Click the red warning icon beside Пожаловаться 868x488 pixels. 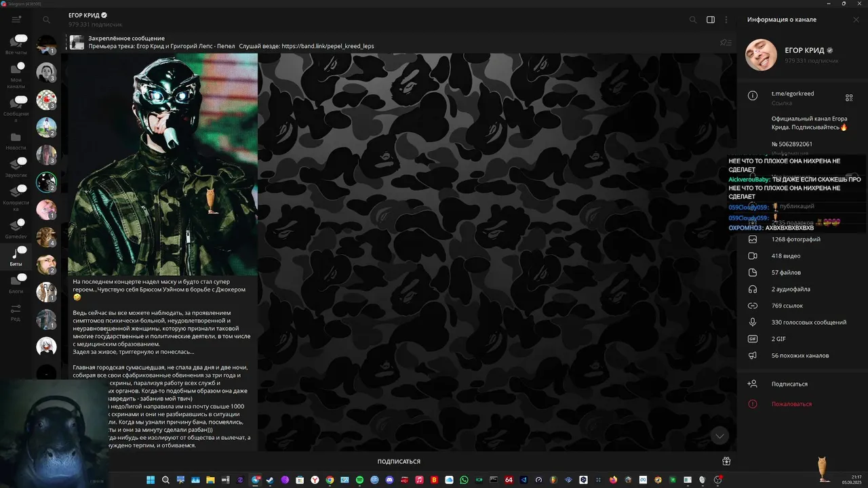coord(753,404)
